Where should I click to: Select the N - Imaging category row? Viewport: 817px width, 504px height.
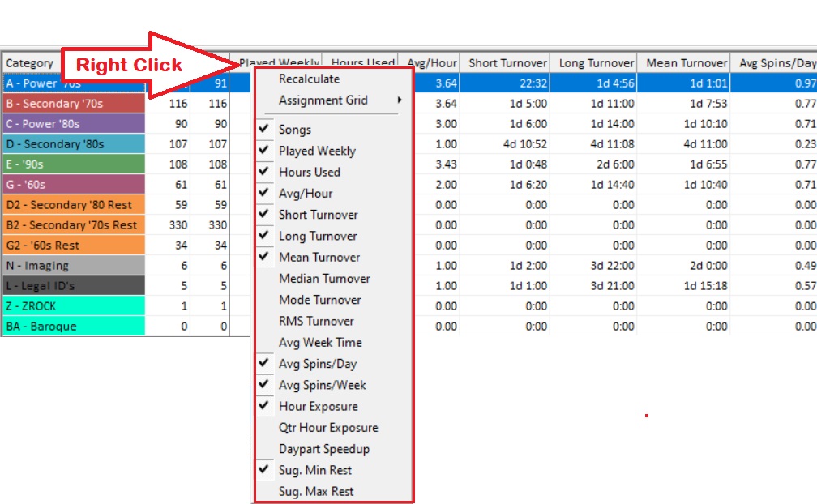click(x=73, y=266)
